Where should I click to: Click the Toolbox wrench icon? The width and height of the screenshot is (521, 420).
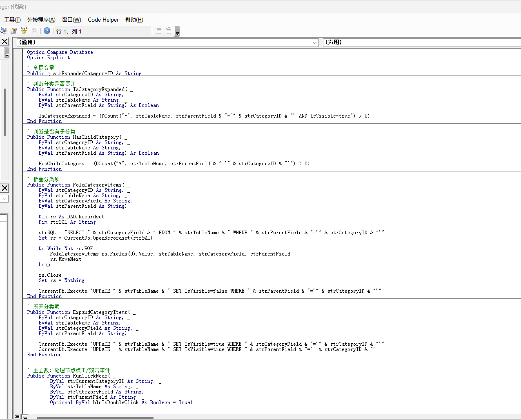[x=35, y=31]
